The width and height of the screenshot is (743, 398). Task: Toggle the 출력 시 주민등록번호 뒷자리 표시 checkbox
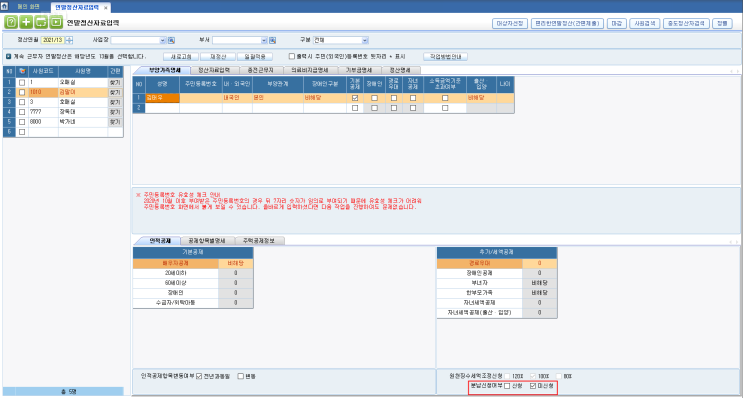click(x=292, y=56)
